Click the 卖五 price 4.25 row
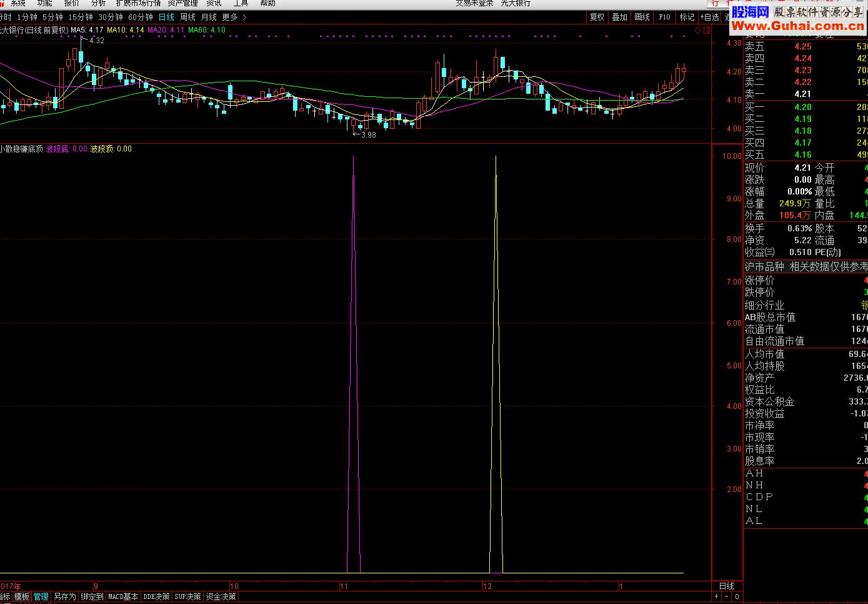 coord(806,46)
